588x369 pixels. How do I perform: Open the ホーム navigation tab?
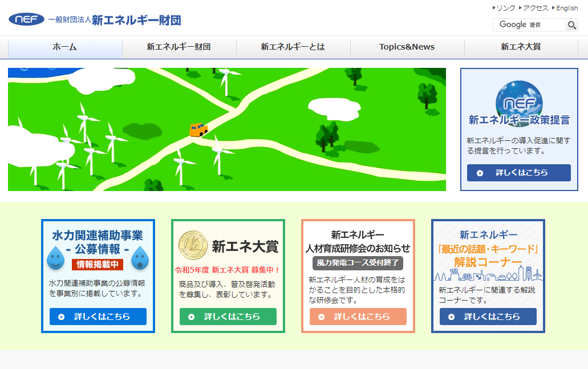(65, 47)
